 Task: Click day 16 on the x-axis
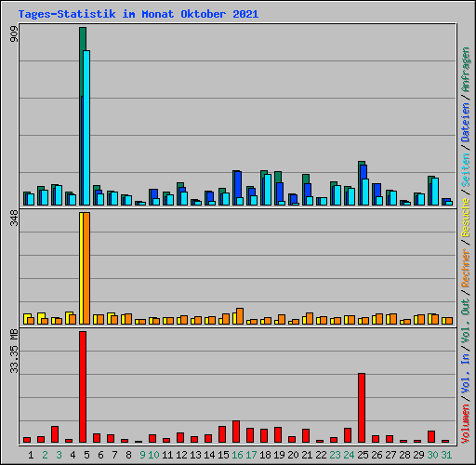pos(237,455)
